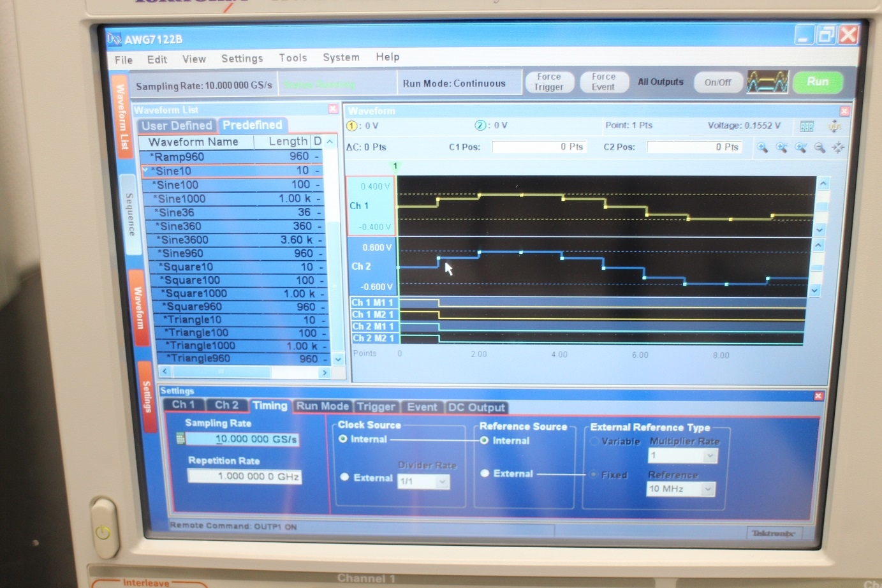Image resolution: width=882 pixels, height=588 pixels.
Task: Select External reference source radio button
Action: point(485,473)
